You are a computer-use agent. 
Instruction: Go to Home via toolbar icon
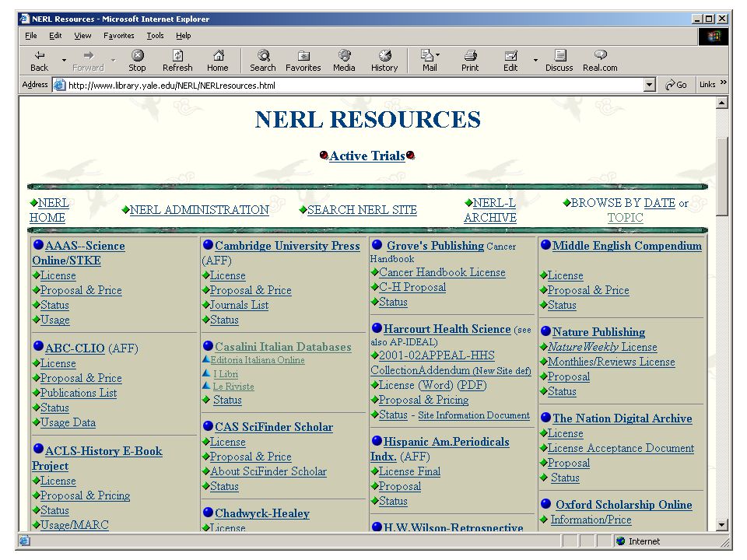[218, 55]
